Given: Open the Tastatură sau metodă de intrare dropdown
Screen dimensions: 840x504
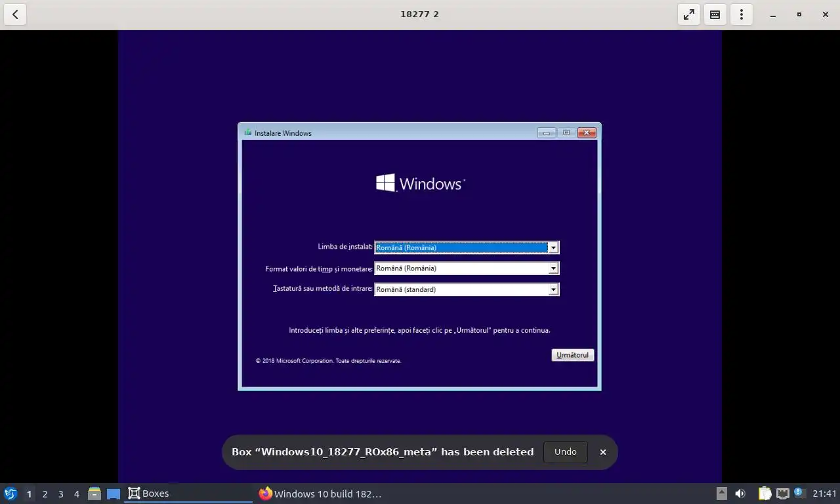Looking at the screenshot, I should (x=553, y=289).
